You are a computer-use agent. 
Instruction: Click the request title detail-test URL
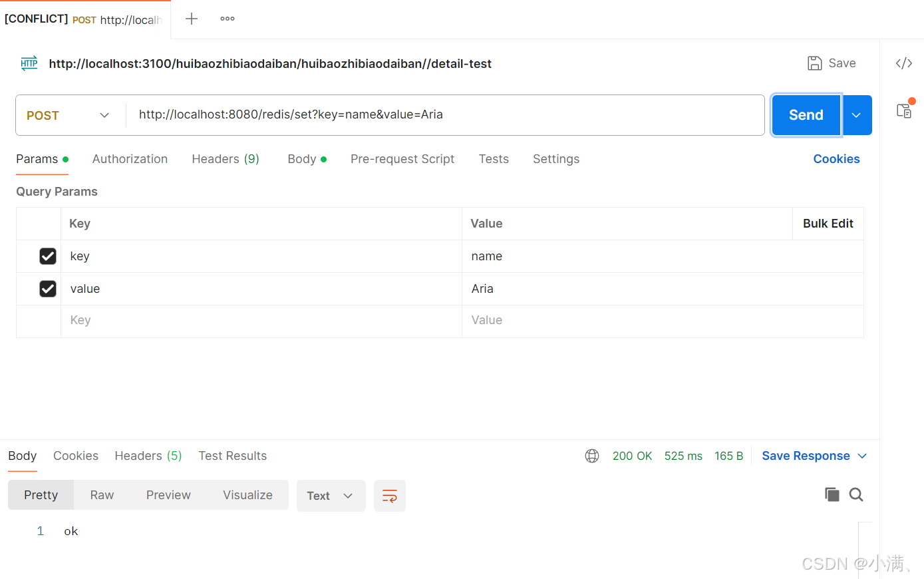tap(270, 64)
